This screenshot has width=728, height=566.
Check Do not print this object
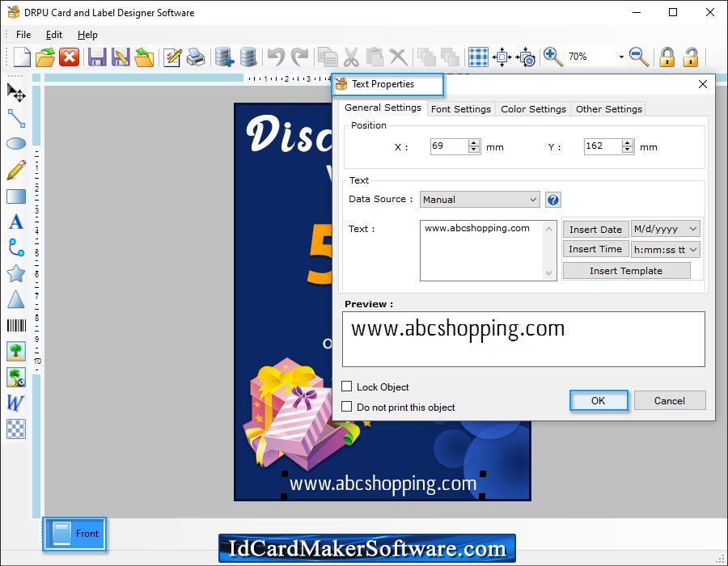point(347,408)
